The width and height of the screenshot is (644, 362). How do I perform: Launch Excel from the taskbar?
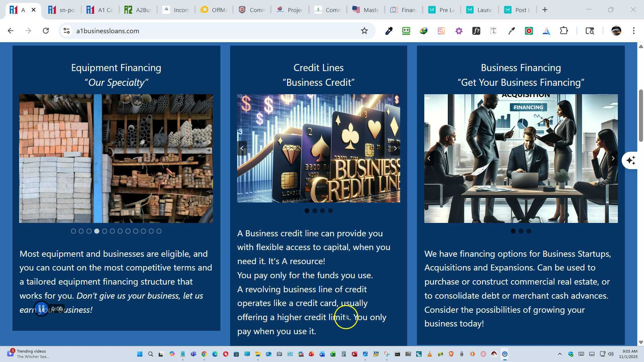333,354
